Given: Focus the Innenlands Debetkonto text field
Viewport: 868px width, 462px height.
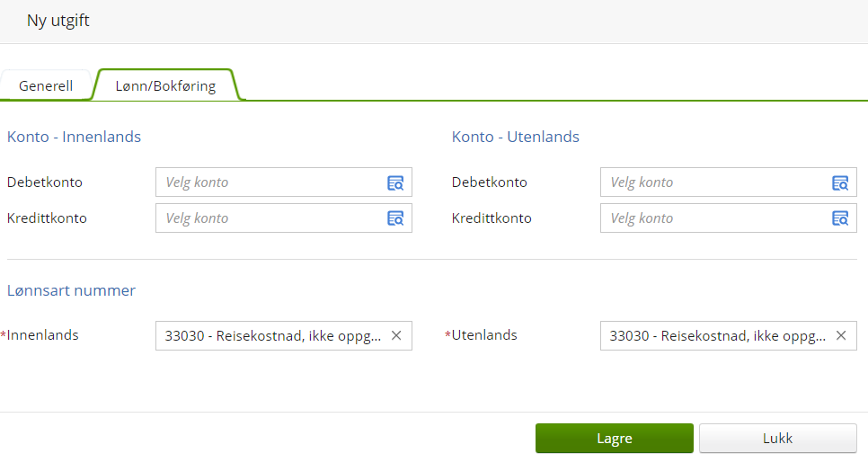Looking at the screenshot, I should coord(270,182).
